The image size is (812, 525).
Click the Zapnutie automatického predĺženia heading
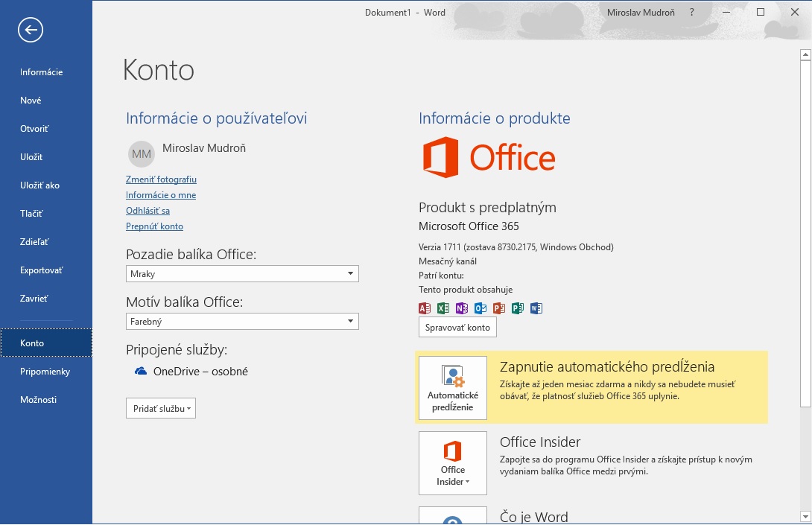(607, 366)
